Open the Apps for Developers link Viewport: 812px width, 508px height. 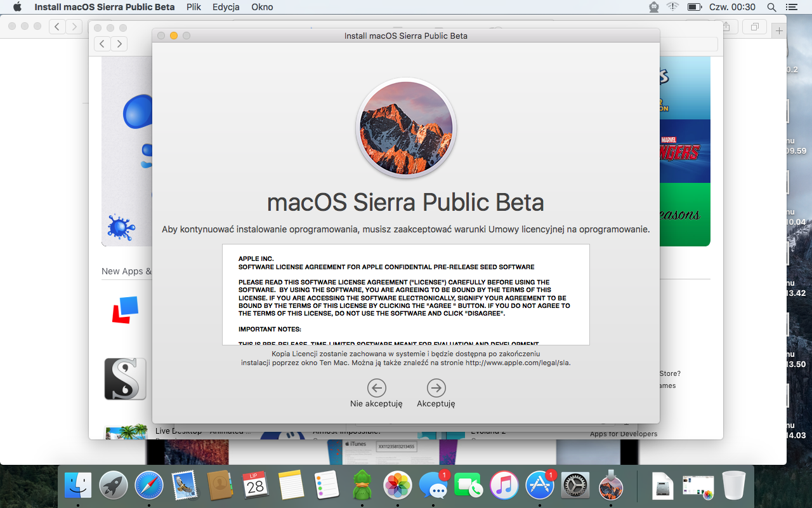tap(624, 434)
